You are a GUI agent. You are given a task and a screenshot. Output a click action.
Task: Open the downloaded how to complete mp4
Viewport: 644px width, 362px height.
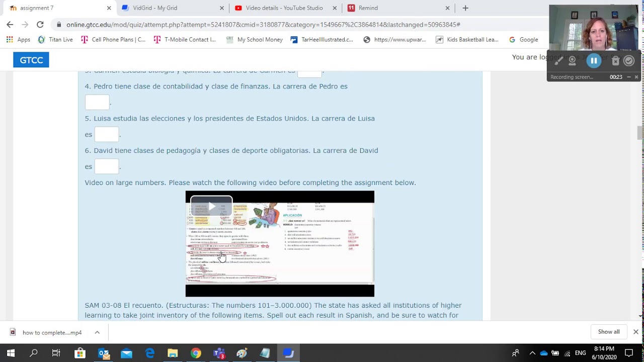[x=46, y=332]
